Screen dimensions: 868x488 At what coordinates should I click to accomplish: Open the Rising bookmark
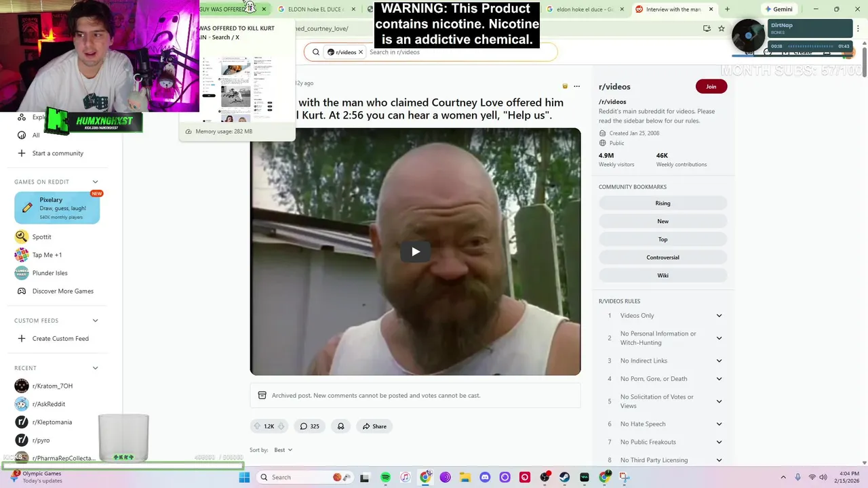click(x=663, y=203)
